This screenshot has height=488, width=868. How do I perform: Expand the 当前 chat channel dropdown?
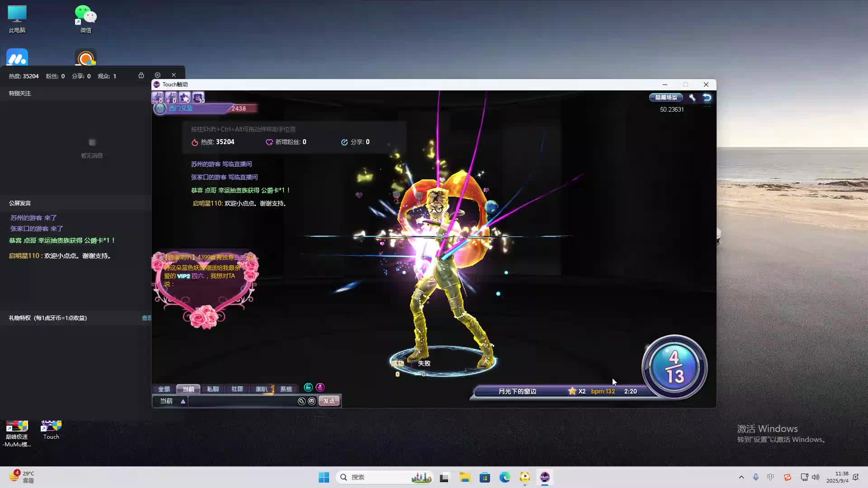tap(183, 401)
